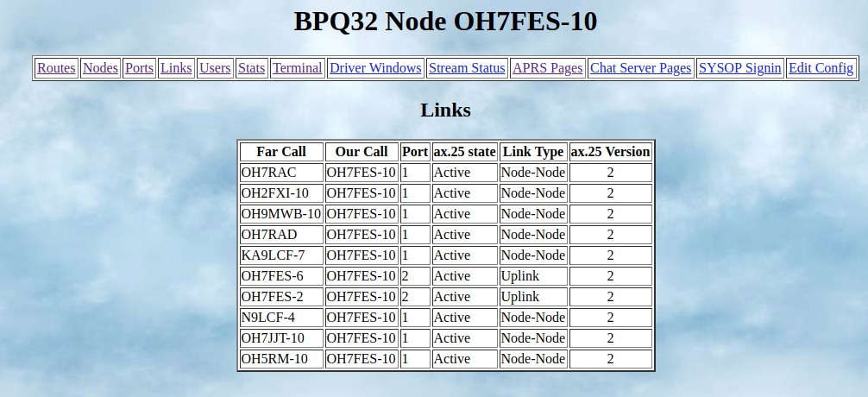
Task: Select the OH9MWB-10 far call cell
Action: [x=281, y=214]
